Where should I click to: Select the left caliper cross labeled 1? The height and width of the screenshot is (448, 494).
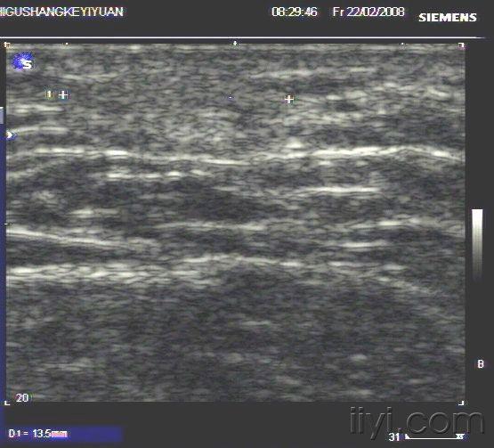click(x=63, y=94)
